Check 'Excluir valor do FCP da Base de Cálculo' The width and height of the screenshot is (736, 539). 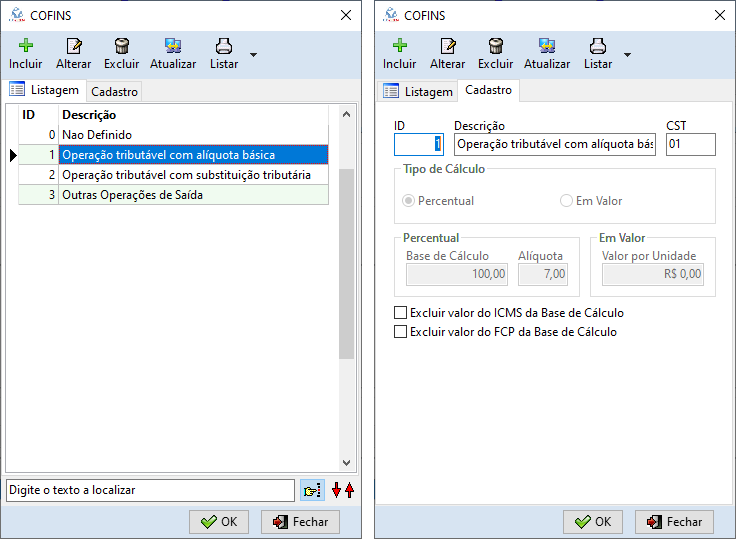(x=400, y=332)
